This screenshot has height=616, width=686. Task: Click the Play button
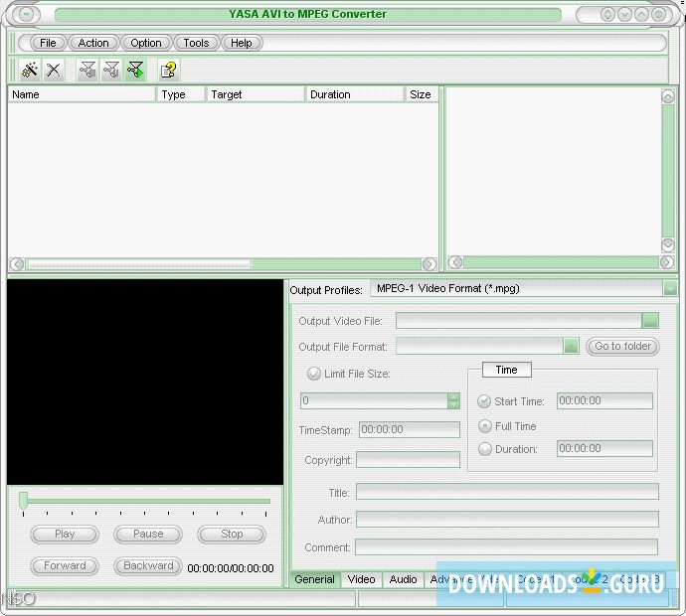(65, 535)
